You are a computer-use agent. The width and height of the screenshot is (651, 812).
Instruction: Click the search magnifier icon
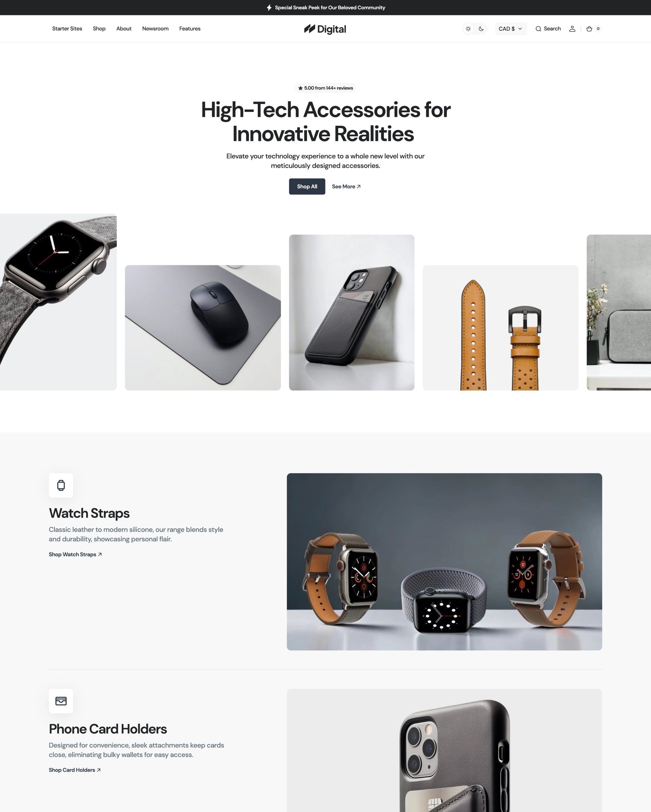[538, 29]
